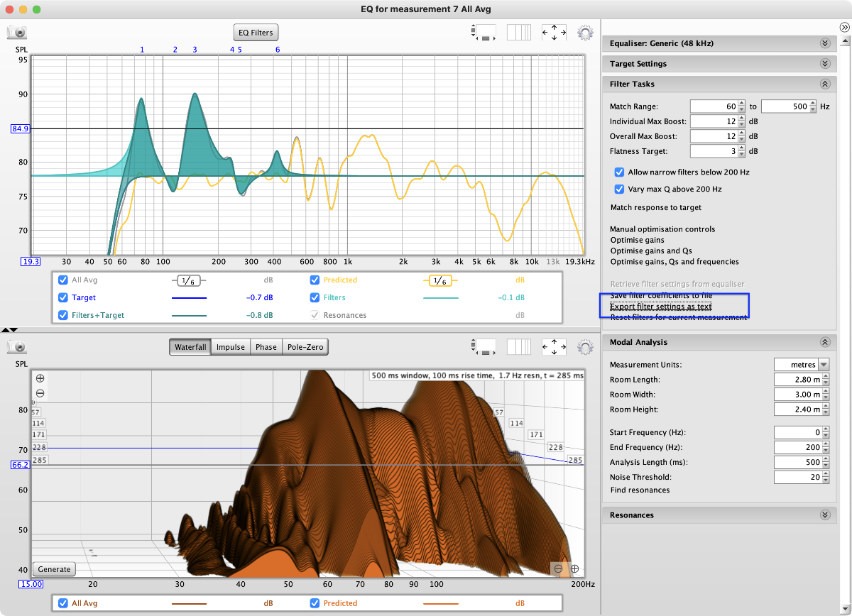Disable Allow narrow filters below 200 Hz
This screenshot has height=616, width=852.
click(620, 172)
